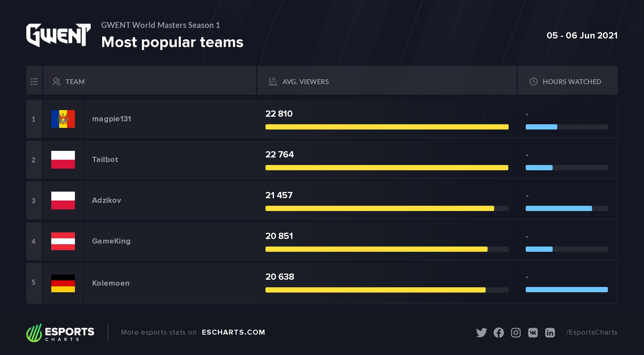The image size is (644, 355).
Task: Select the HOURS WATCHED column header
Action: [572, 82]
